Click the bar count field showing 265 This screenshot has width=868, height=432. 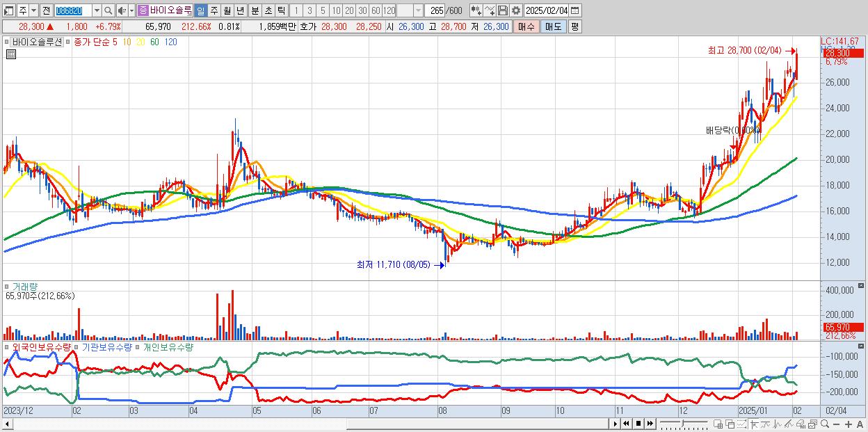[x=435, y=10]
